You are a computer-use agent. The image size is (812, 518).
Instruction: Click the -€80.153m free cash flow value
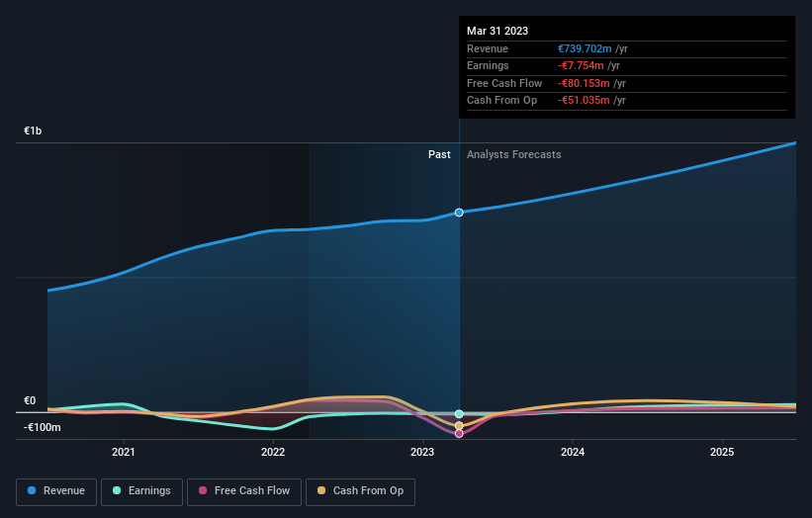tap(584, 83)
